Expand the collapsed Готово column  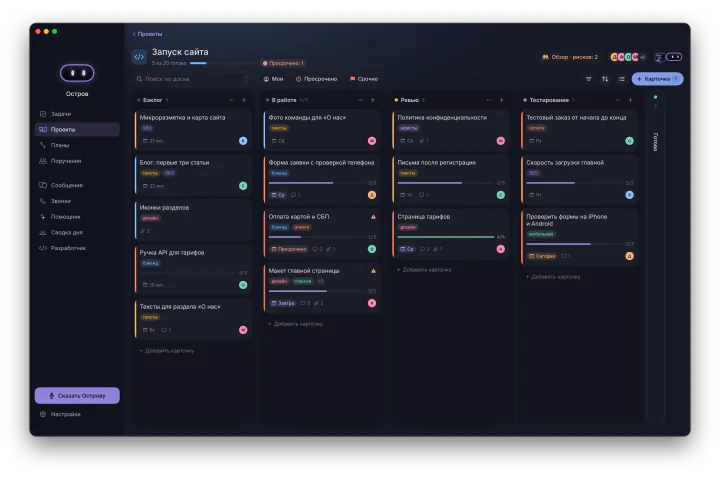pos(655,257)
